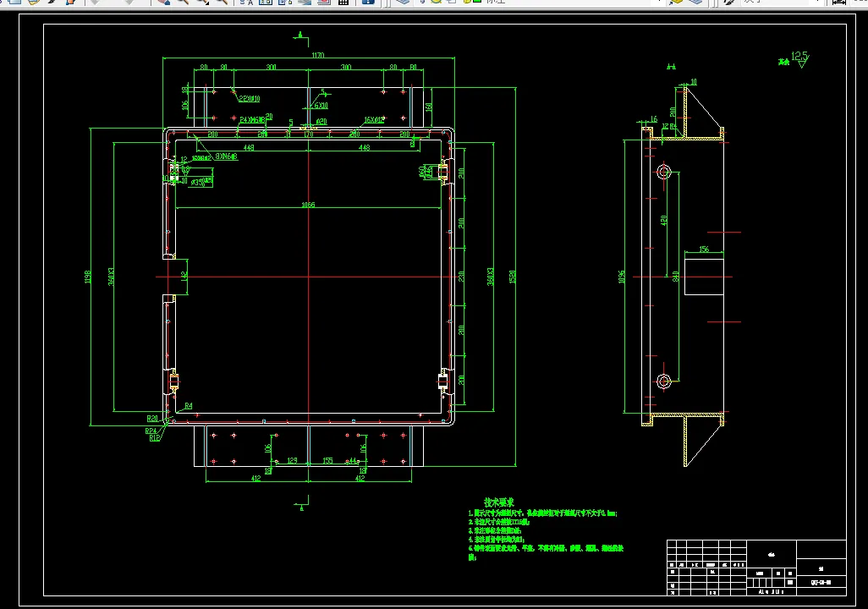Screen dimensions: 868x609
Task: Click the green layer color swatch
Action: [x=477, y=3]
